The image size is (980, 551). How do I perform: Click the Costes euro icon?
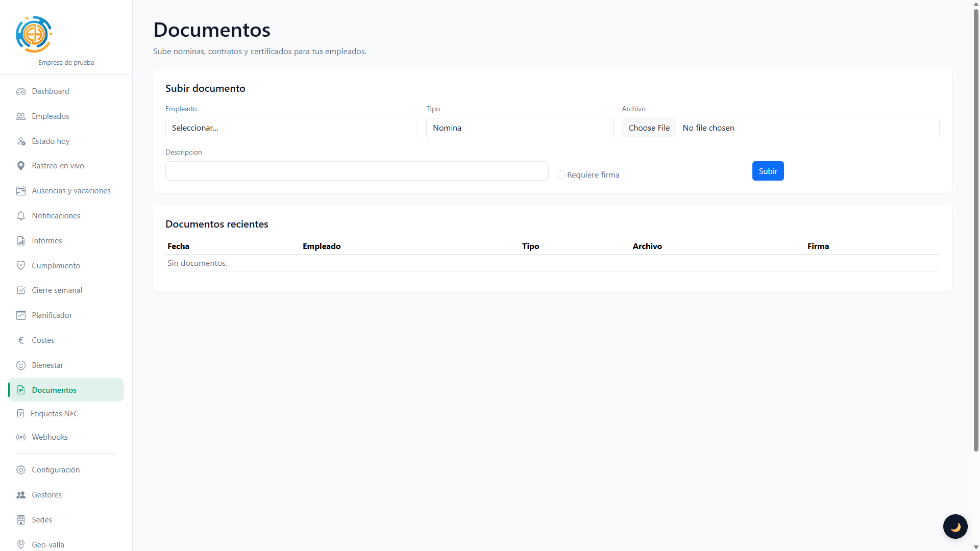(21, 340)
